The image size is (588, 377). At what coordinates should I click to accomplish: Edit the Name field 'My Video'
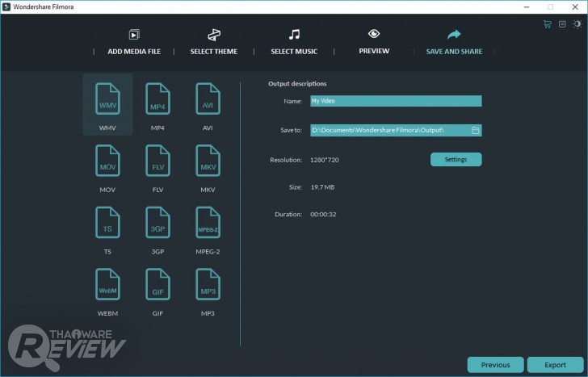click(396, 101)
